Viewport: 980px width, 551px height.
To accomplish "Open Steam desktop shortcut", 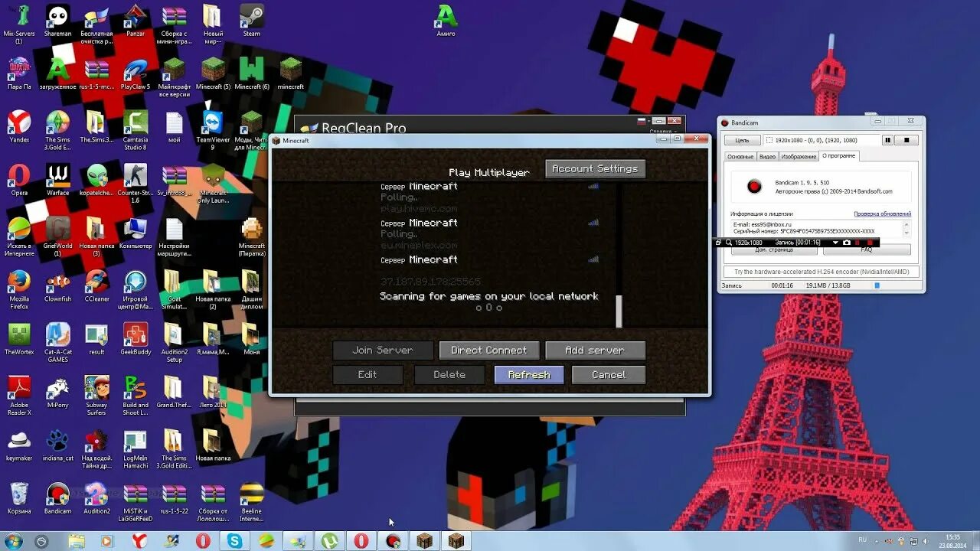I will click(x=252, y=21).
